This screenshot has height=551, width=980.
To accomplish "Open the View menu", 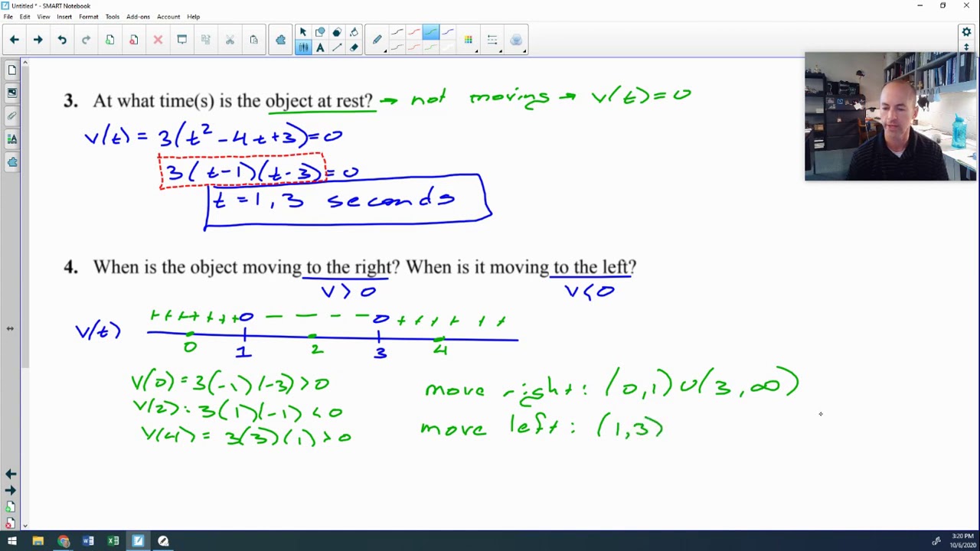I will click(44, 16).
